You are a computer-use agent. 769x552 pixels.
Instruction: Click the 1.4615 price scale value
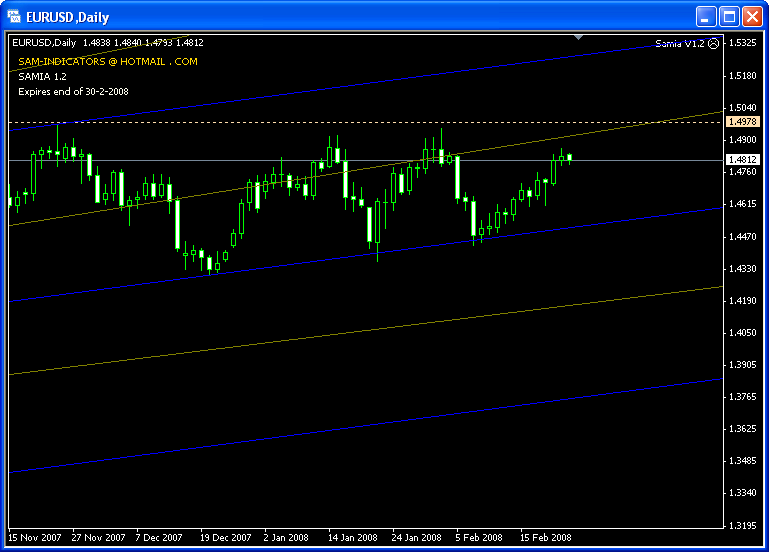[743, 204]
